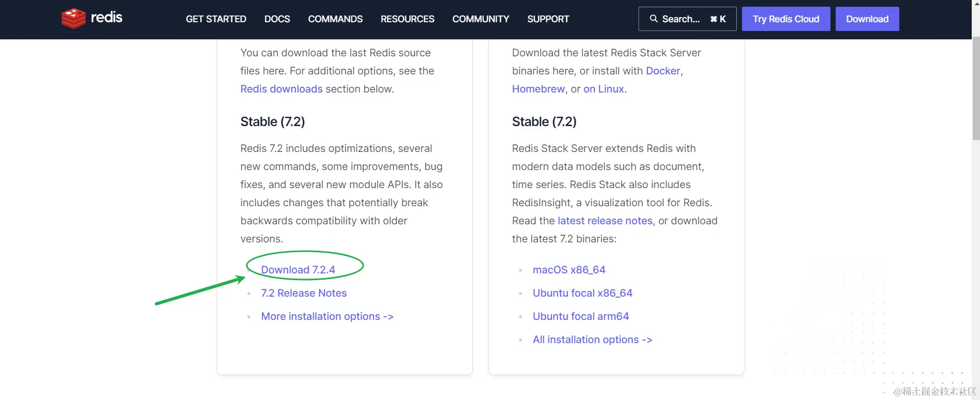Viewport: 980px width, 400px height.
Task: Follow the Redis downloads link
Action: [281, 89]
